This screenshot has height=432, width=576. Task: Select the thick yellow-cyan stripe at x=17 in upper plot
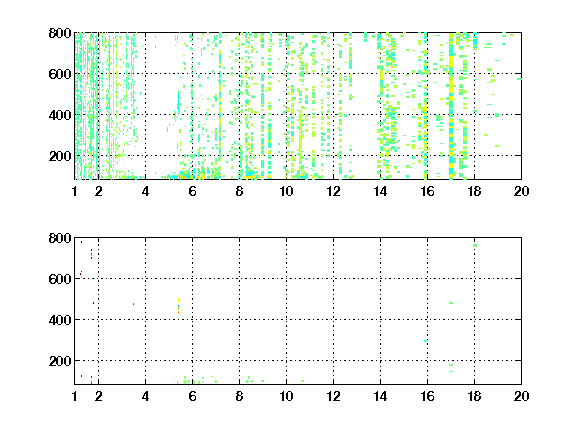tap(451, 106)
